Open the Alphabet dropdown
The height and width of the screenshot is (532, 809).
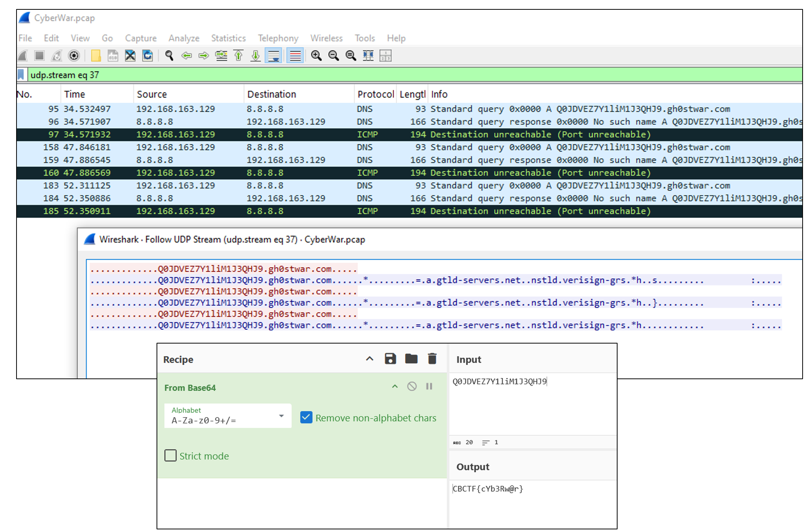click(227, 416)
